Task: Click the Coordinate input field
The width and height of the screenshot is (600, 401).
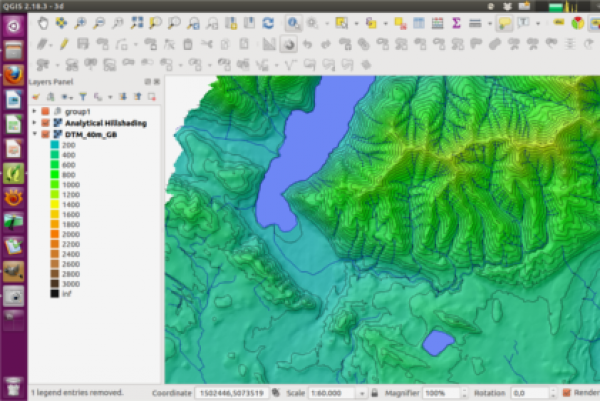Action: [230, 394]
